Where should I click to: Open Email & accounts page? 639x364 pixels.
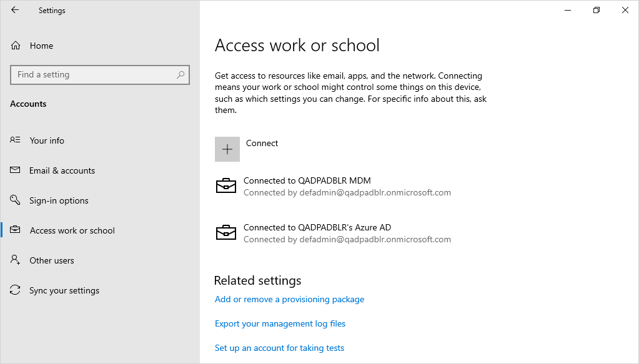(62, 170)
